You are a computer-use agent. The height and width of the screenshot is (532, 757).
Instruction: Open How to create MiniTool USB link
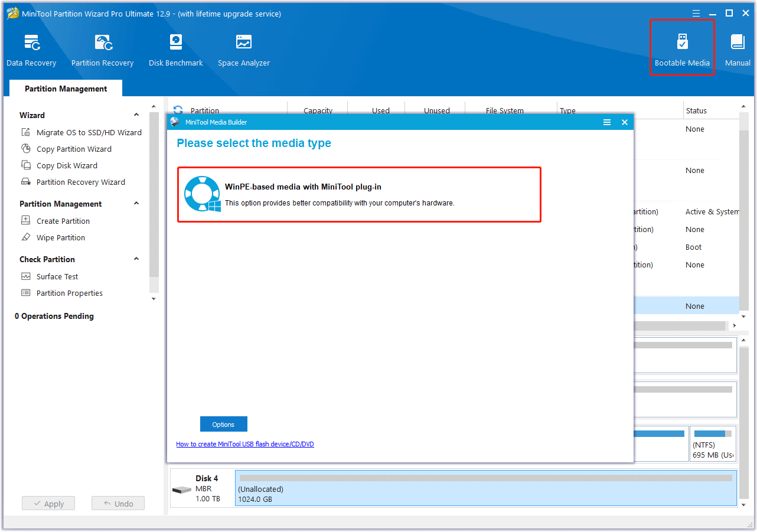[x=245, y=444]
